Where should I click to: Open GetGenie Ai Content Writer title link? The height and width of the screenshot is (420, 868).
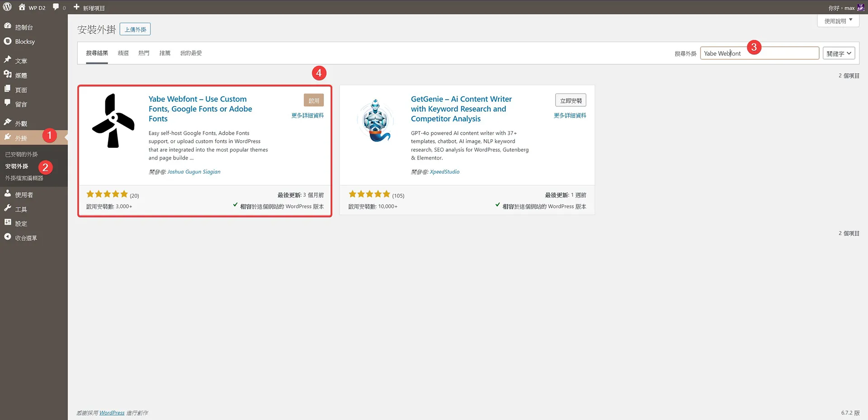pos(461,109)
